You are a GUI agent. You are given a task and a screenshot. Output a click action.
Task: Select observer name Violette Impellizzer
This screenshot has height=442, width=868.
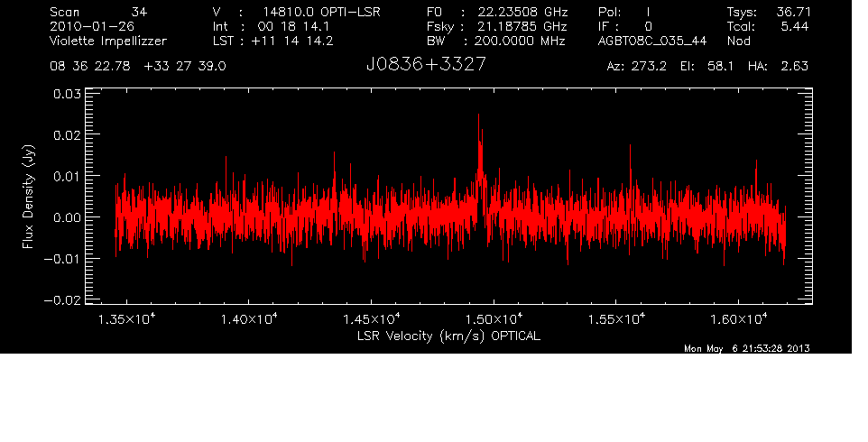[x=108, y=41]
